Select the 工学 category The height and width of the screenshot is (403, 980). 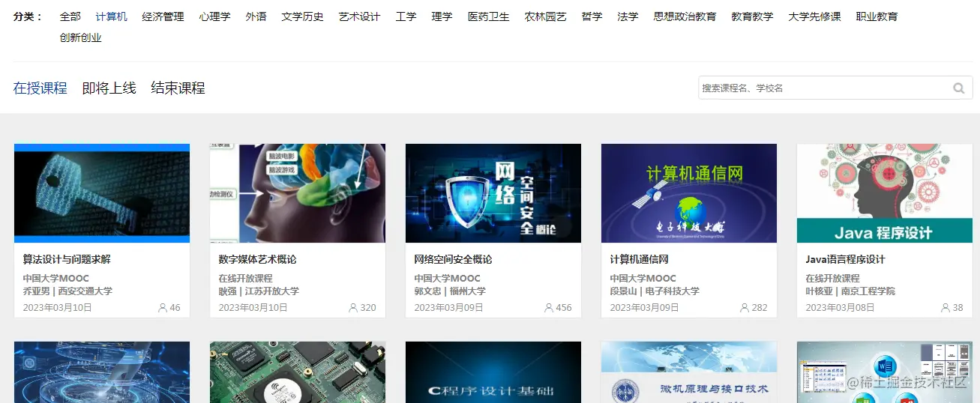point(406,16)
